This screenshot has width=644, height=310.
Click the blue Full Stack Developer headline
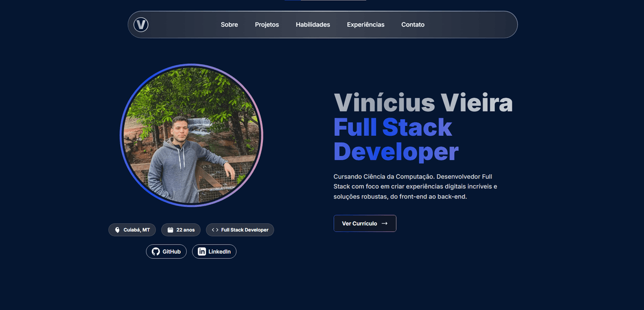[x=396, y=139]
